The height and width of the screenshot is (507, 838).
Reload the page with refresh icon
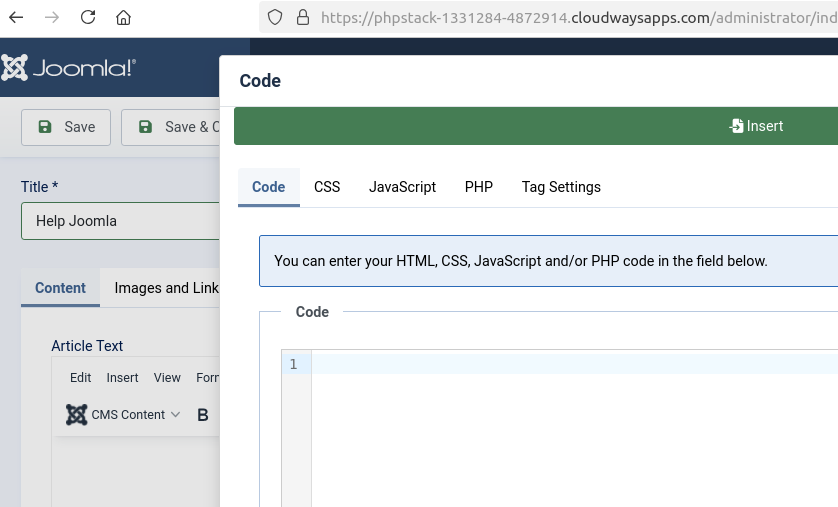[x=88, y=18]
